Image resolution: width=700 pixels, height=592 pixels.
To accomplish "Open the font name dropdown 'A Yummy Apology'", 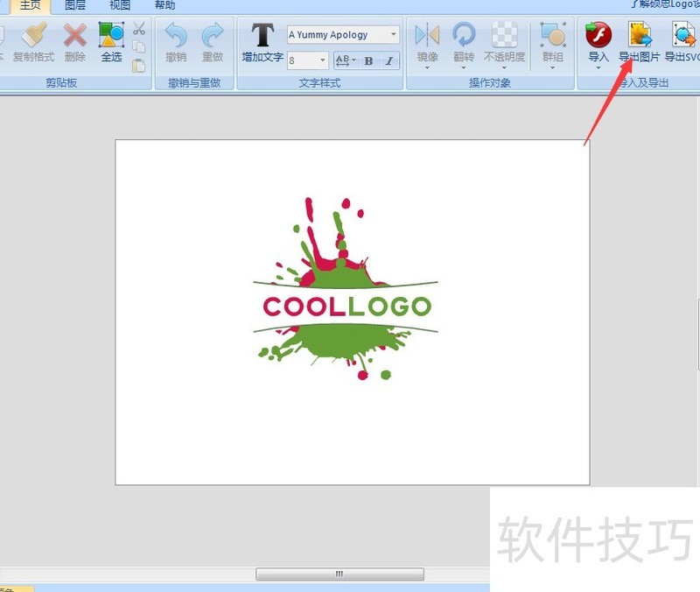I will pyautogui.click(x=394, y=35).
